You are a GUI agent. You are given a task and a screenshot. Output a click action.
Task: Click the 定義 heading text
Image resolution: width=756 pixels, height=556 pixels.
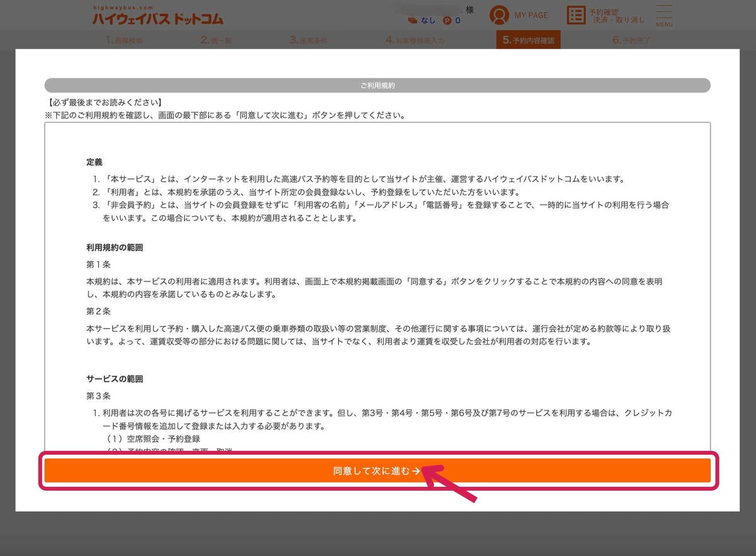pos(94,162)
